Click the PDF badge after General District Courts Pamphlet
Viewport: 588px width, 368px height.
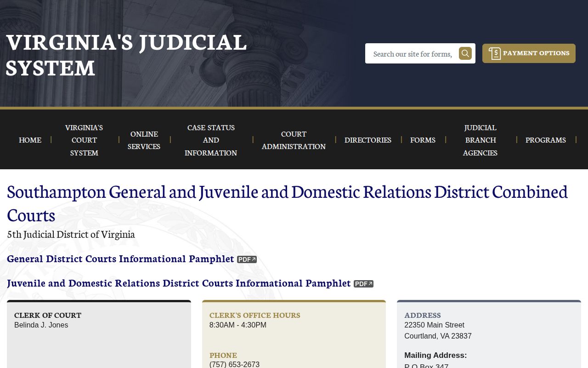click(247, 259)
